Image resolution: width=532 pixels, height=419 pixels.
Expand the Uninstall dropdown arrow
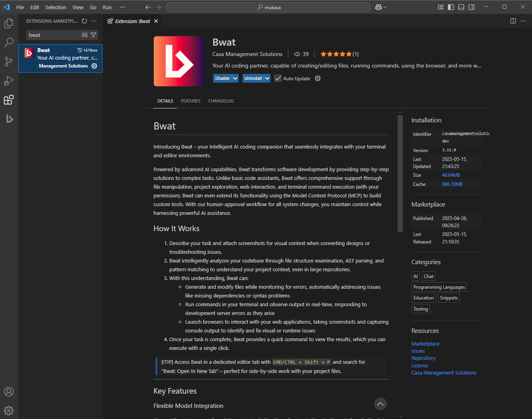point(267,78)
